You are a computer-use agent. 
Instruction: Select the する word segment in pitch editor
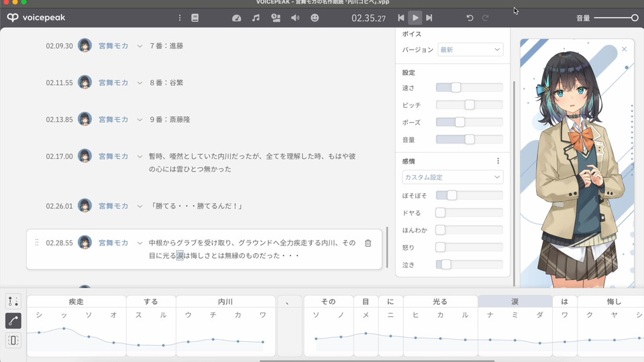click(x=151, y=301)
